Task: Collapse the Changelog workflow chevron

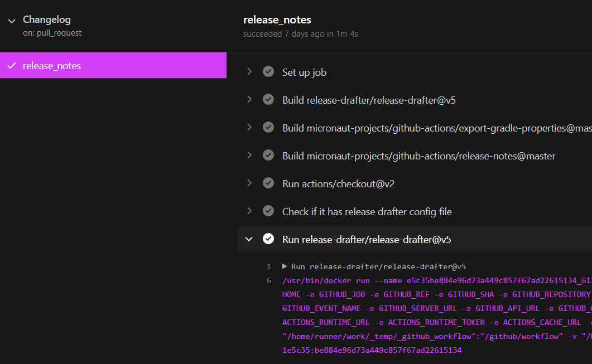Action: click(x=12, y=21)
